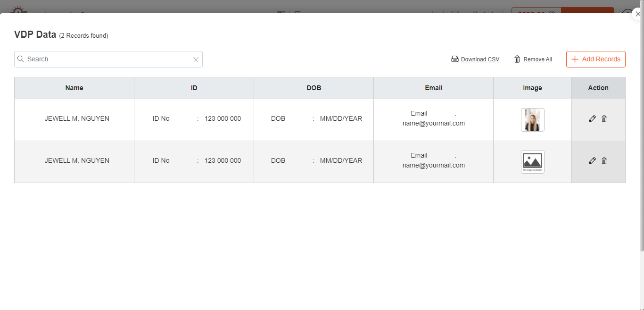
Task: Open the second row's no-image placeholder thumbnail
Action: coord(532,162)
